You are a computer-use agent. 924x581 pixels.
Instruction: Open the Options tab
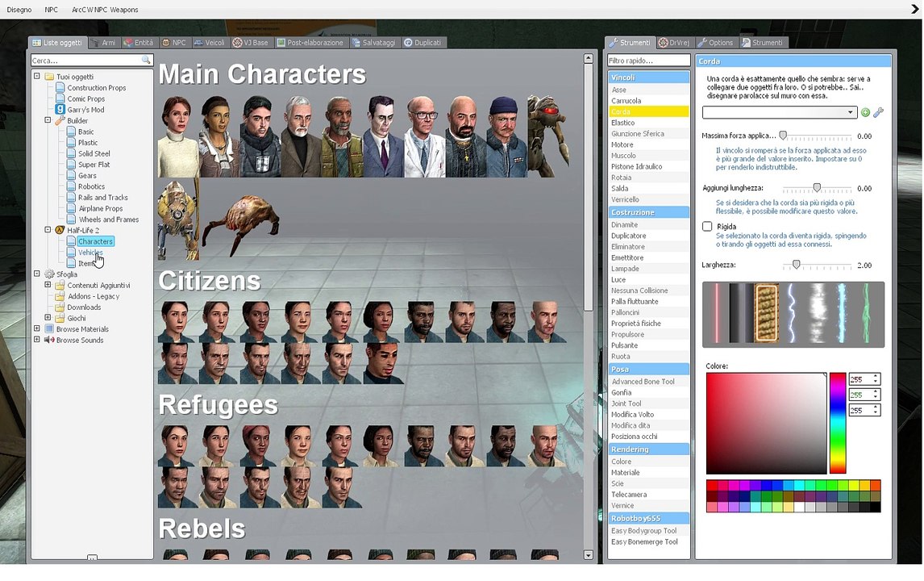tap(715, 43)
